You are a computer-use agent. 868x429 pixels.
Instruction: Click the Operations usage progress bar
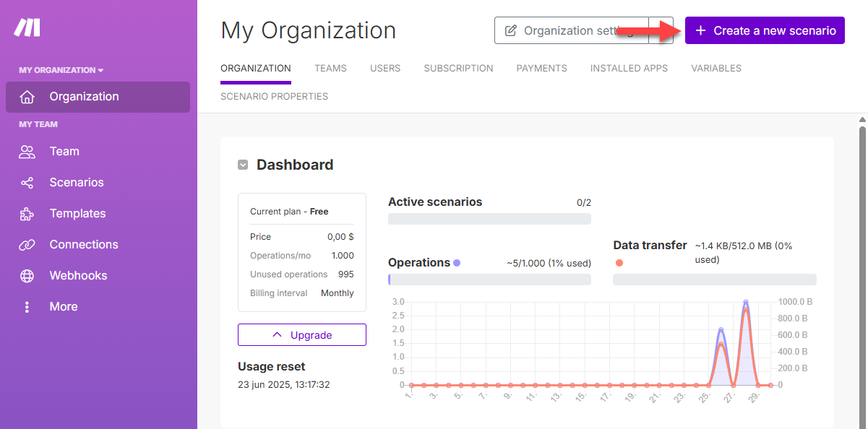pyautogui.click(x=489, y=279)
